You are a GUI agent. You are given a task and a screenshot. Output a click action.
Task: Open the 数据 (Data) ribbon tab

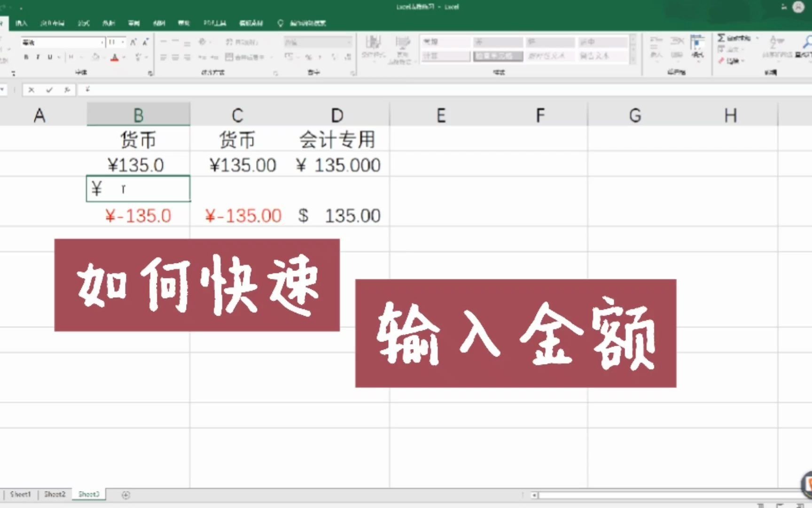point(109,23)
